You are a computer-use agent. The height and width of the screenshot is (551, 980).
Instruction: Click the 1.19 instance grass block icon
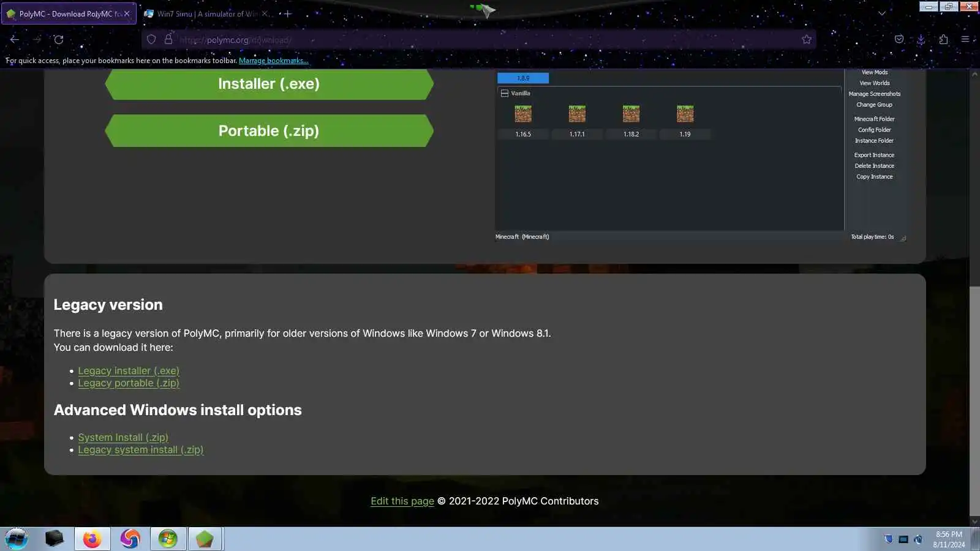click(x=685, y=114)
